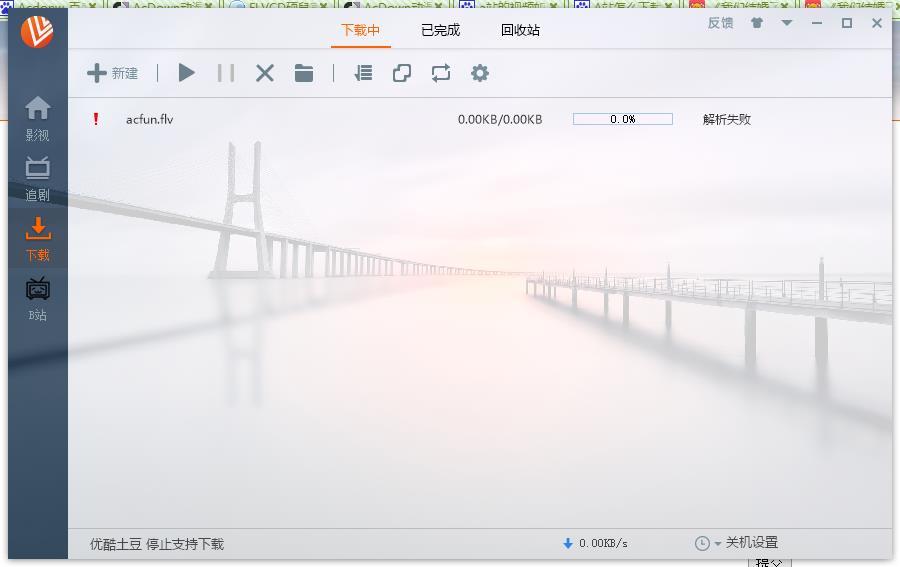Open 追剧 from the sidebar

click(38, 178)
